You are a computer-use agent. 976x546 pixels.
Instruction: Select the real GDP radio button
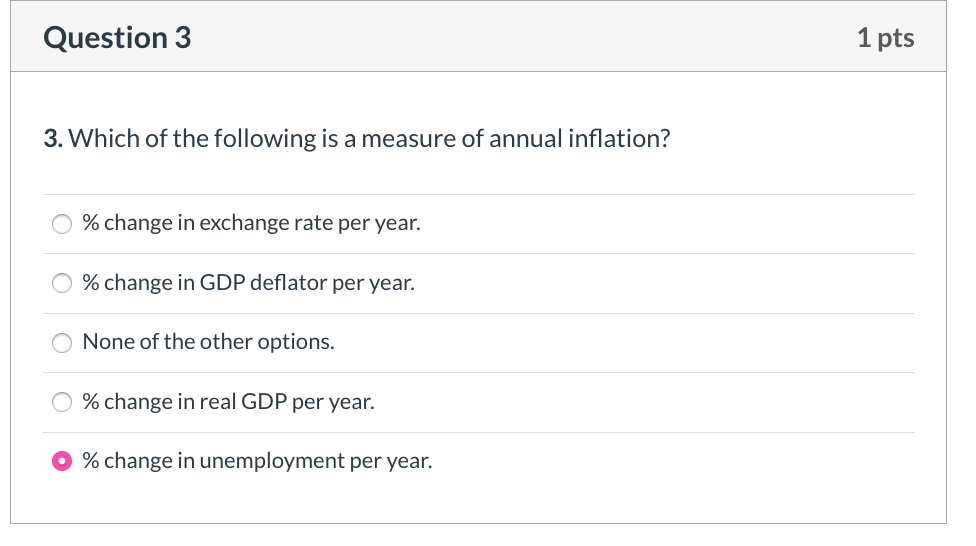(62, 402)
